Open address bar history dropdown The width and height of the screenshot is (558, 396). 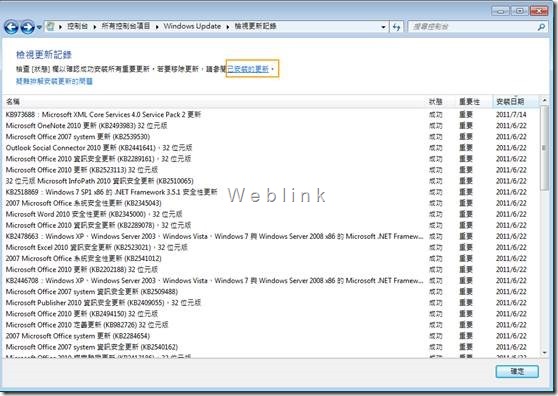point(383,27)
